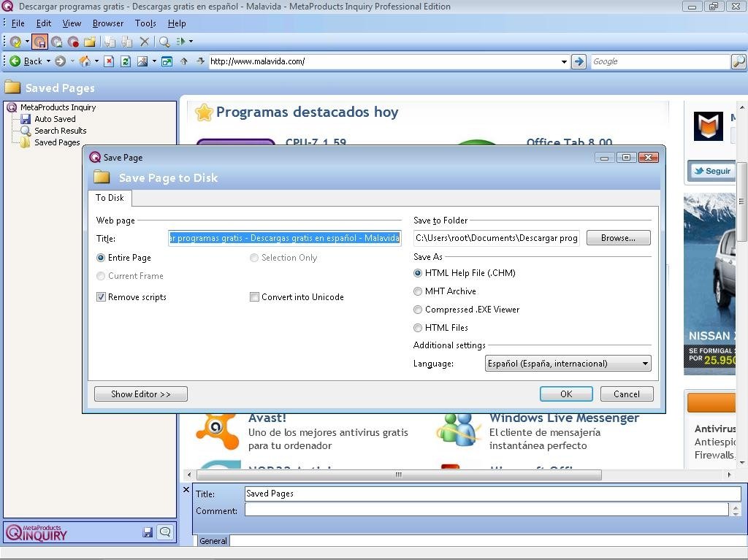748x560 pixels.
Task: Click the web page Title field in dialog
Action: (284, 238)
